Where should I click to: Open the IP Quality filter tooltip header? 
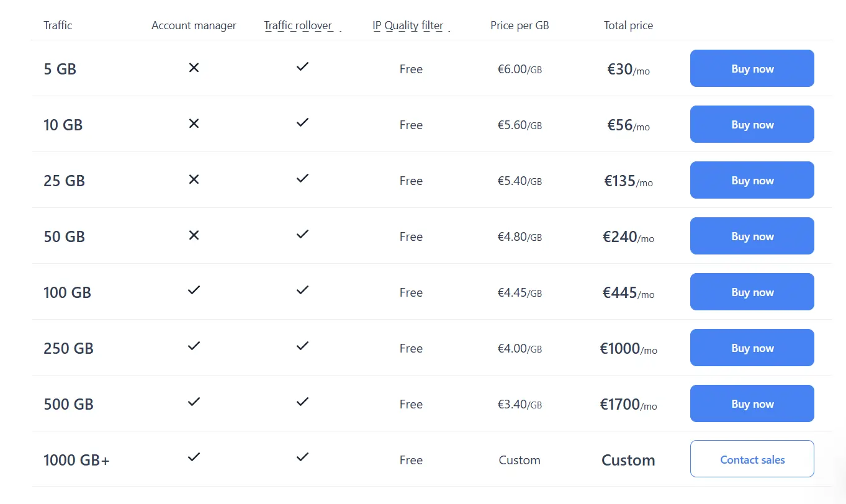(408, 25)
